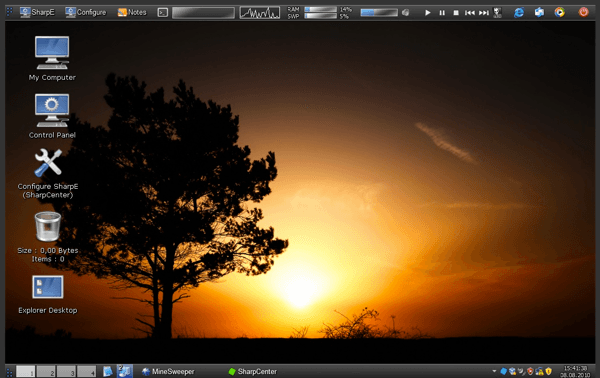600x378 pixels.
Task: Click the red power shutdown icon
Action: tap(583, 12)
